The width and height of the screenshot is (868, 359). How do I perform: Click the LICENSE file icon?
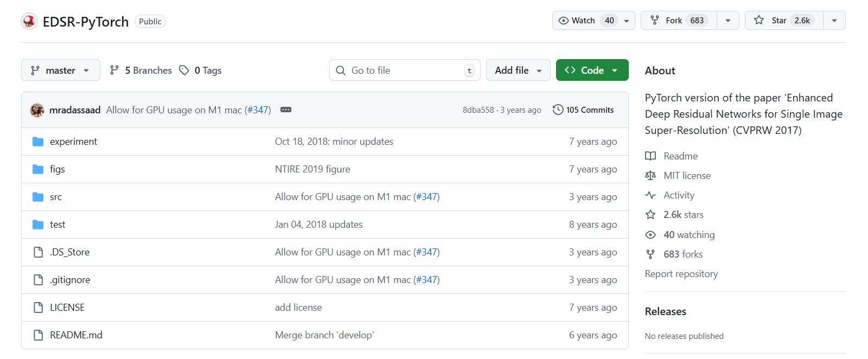(38, 307)
